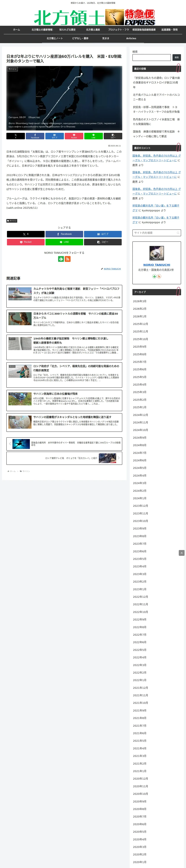Click the large コピー button below the article
Image resolution: width=186 pixels, height=868 pixels.
pyautogui.click(x=103, y=242)
